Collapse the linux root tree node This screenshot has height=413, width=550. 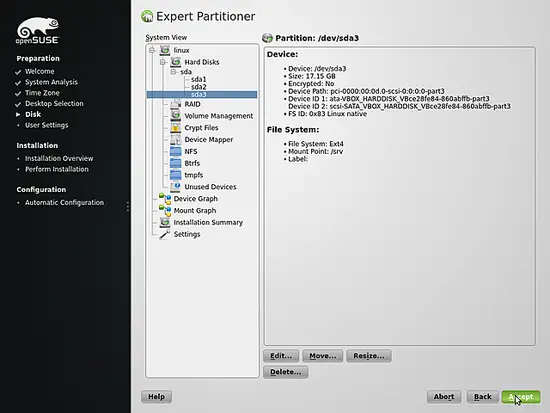click(152, 50)
